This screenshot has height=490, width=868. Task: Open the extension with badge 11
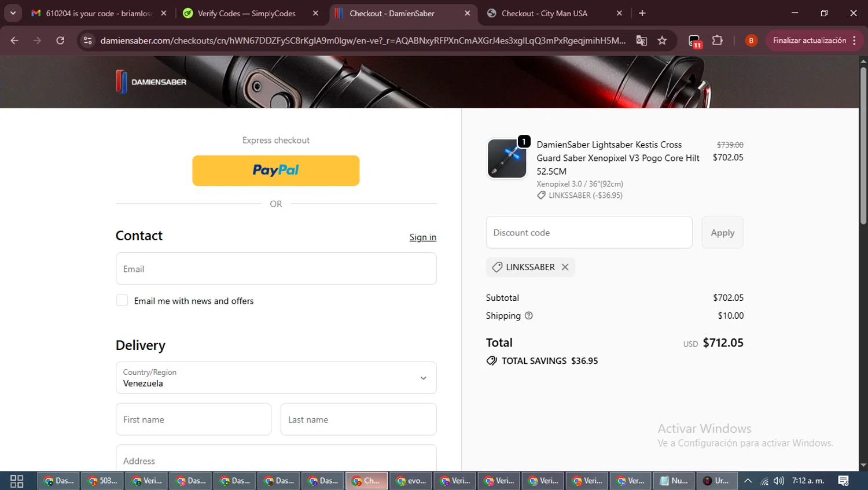[x=694, y=41]
